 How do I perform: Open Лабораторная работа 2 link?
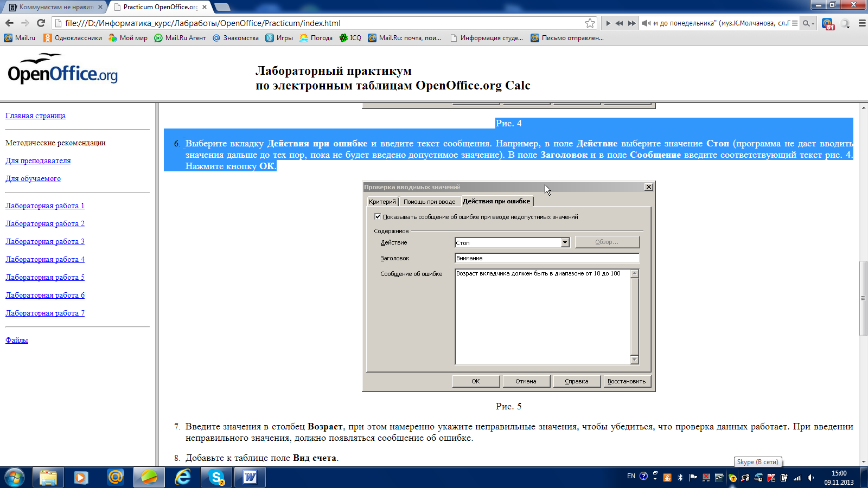[x=45, y=223]
